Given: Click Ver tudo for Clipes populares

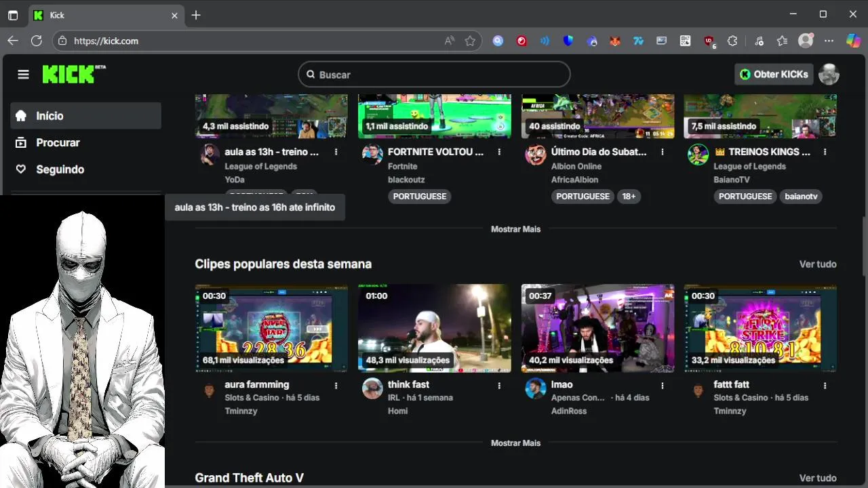Looking at the screenshot, I should click(818, 264).
